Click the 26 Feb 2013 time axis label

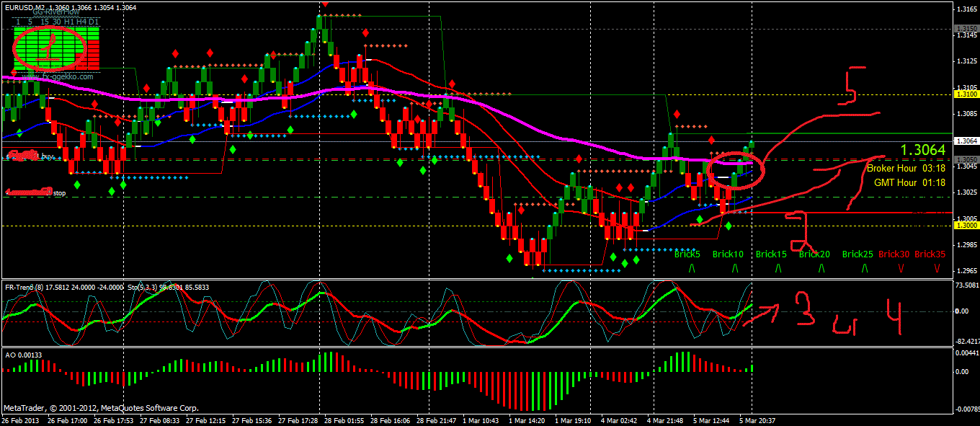tap(22, 420)
